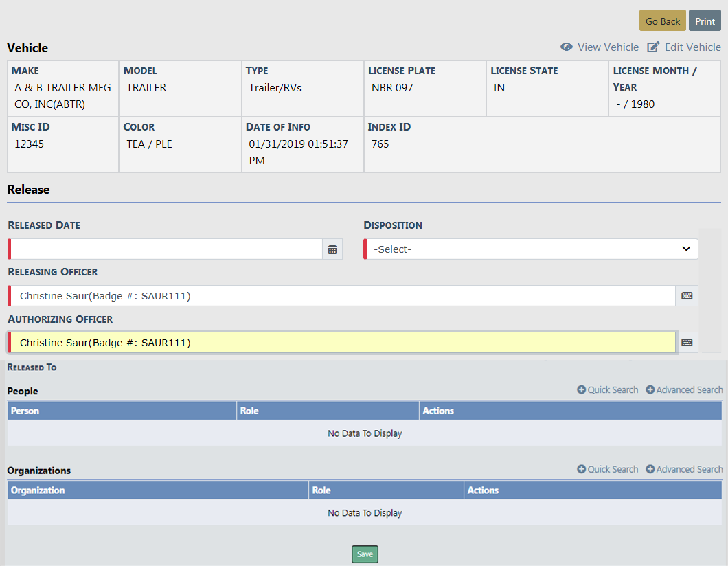
Task: Click plus icon for People Quick Search
Action: (582, 390)
